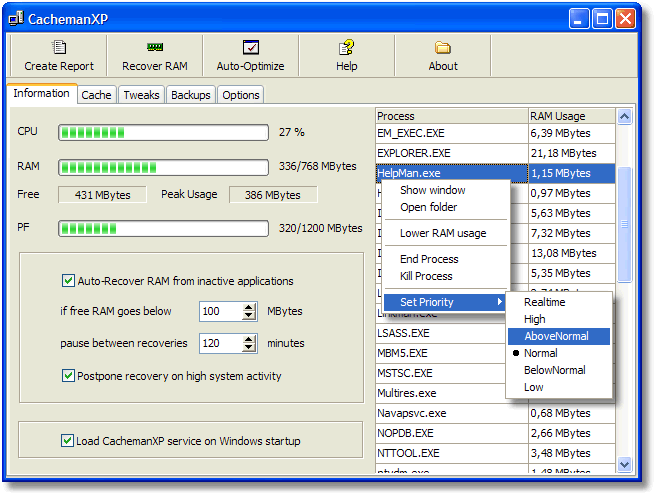656x496 pixels.
Task: Choose Kill Process from the context menu
Action: point(426,276)
